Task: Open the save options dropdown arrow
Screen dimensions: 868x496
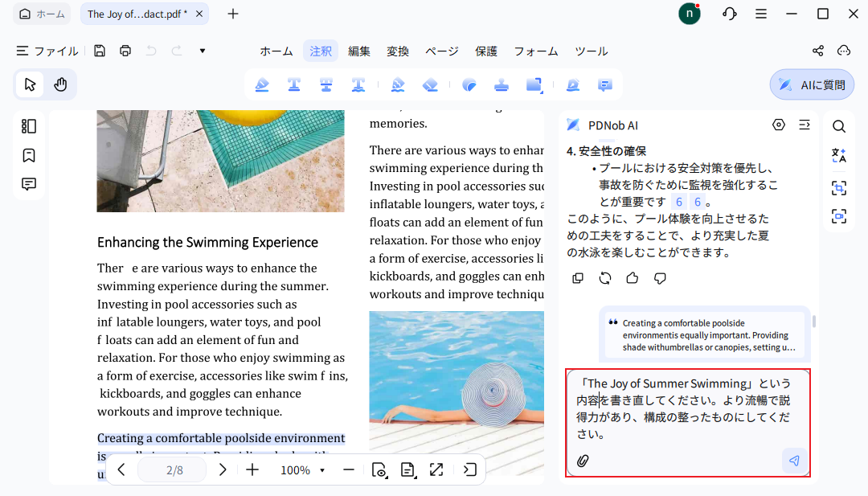Action: (x=202, y=51)
